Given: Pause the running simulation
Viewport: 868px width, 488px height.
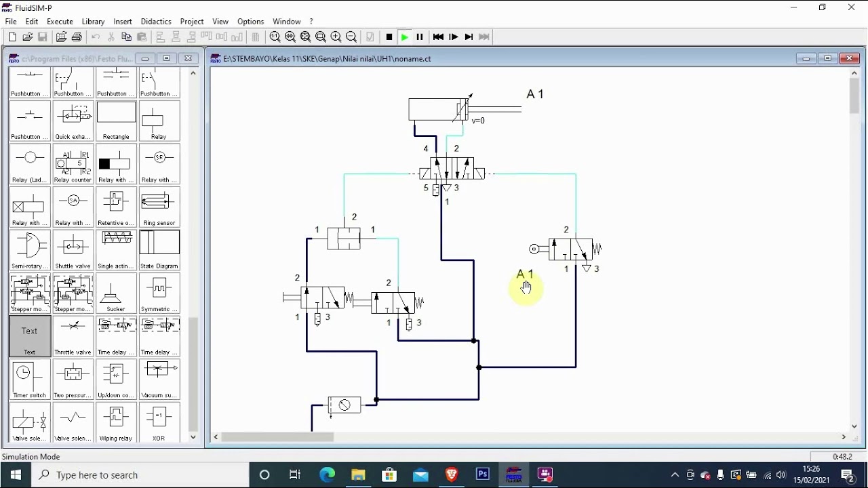Looking at the screenshot, I should click(420, 37).
